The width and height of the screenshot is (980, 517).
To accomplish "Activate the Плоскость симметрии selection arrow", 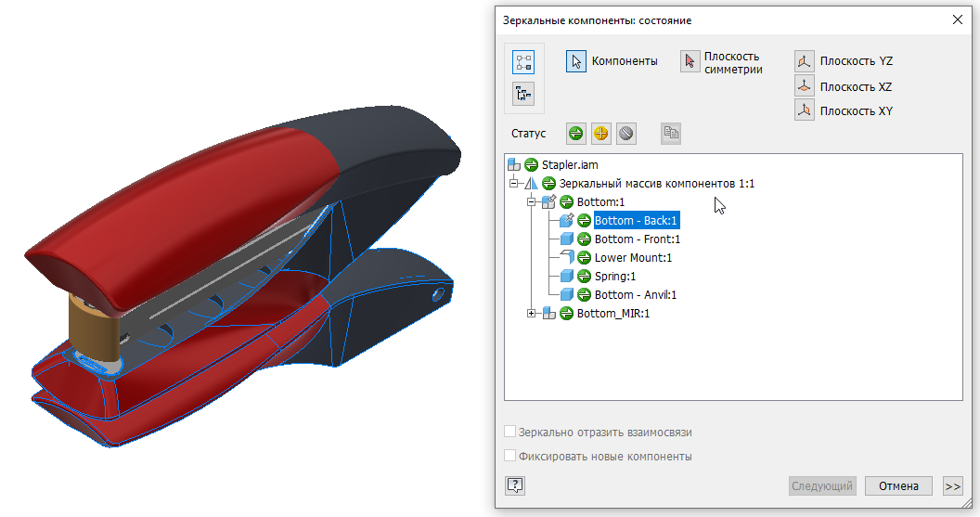I will [690, 61].
